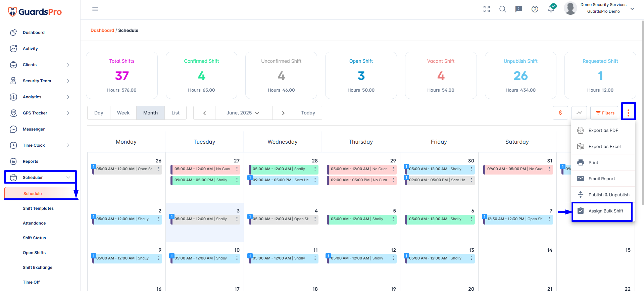Open the trend graph icon button
The height and width of the screenshot is (291, 644).
(x=579, y=113)
